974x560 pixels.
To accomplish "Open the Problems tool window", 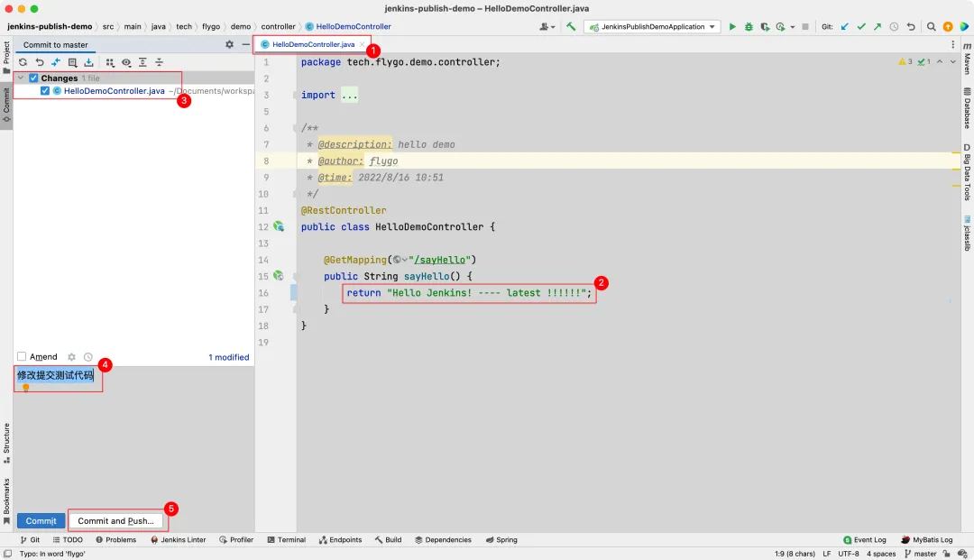I will coord(115,539).
